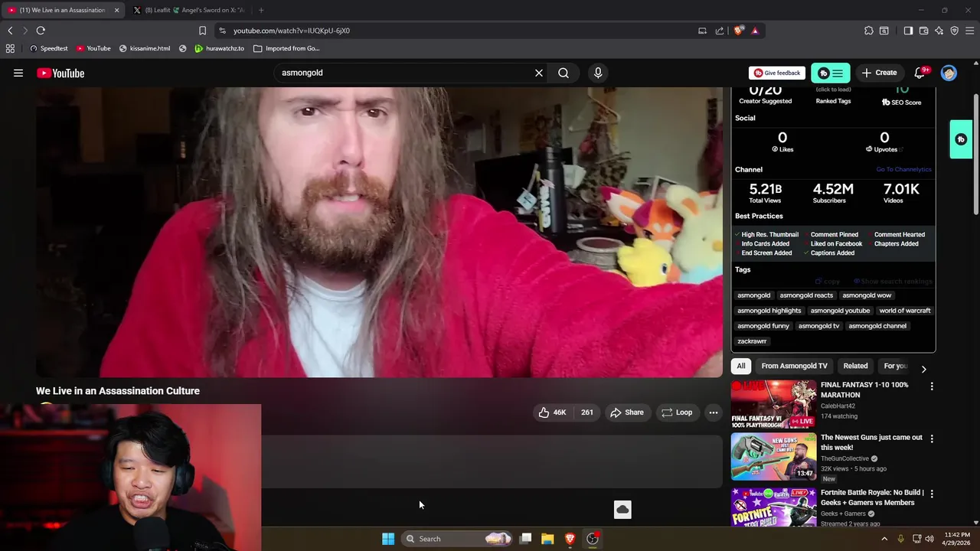
Task: Open browser share icon in address bar
Action: 720,31
